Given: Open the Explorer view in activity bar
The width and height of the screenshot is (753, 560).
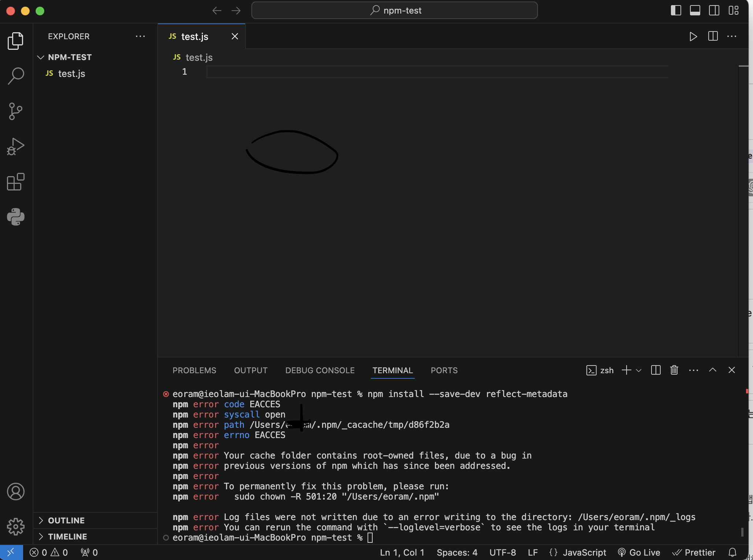Looking at the screenshot, I should [x=16, y=40].
